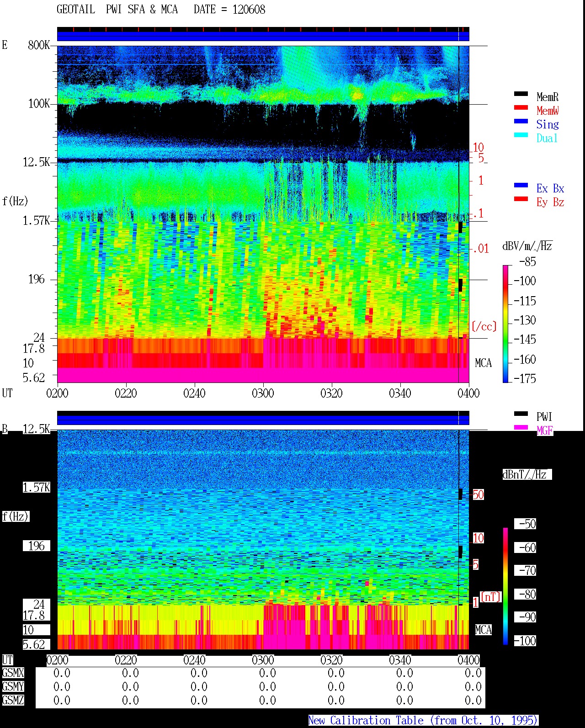Click the black MemR legend swatch
This screenshot has height=728, width=585.
(521, 94)
